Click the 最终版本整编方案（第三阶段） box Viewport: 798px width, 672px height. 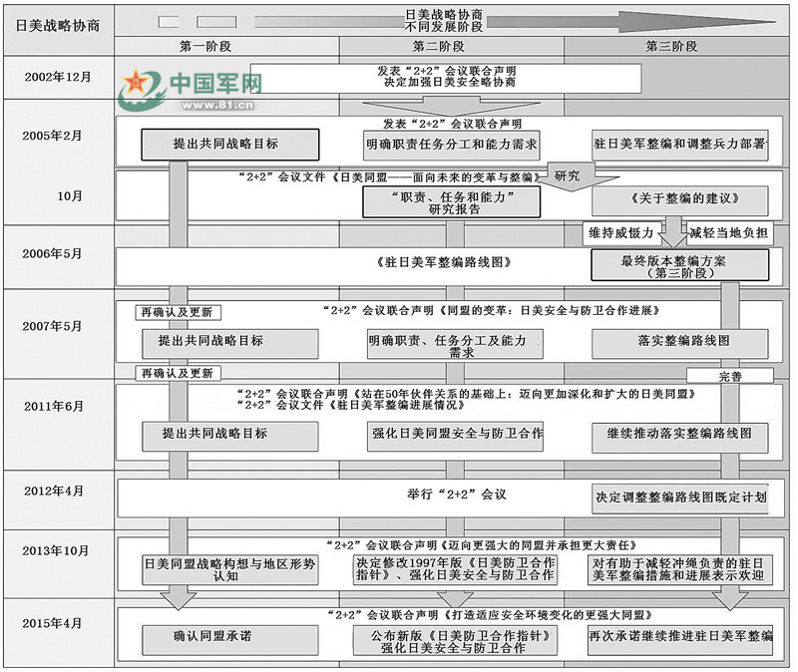[680, 264]
